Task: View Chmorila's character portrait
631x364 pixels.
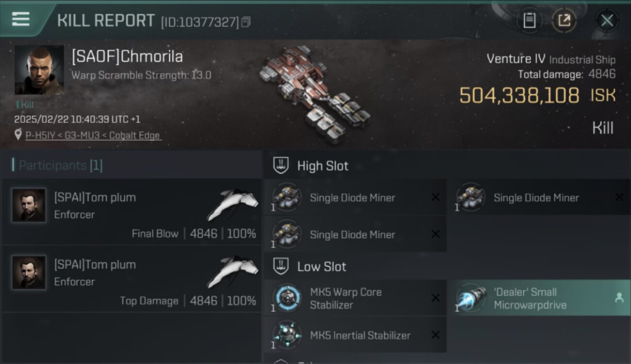Action: 39,70
